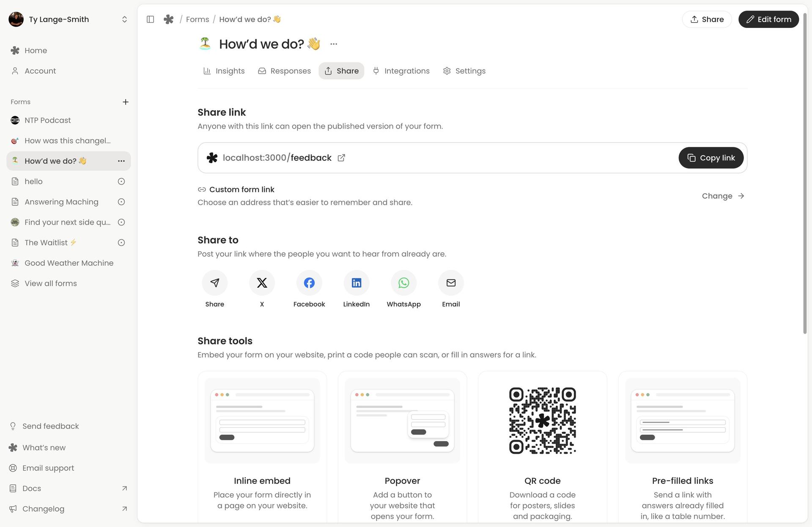Click the Copy link button

point(711,158)
